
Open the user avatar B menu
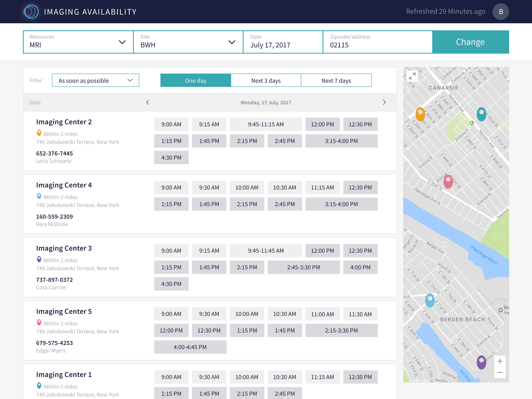tap(500, 12)
